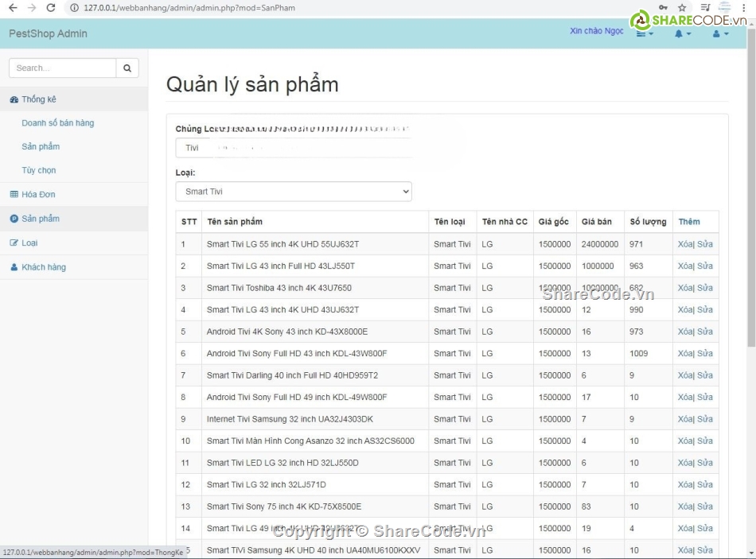Click Sửa for Internet Tivi Samsung UA32J4303DK
Screen dimensions: 756x559
pos(705,419)
